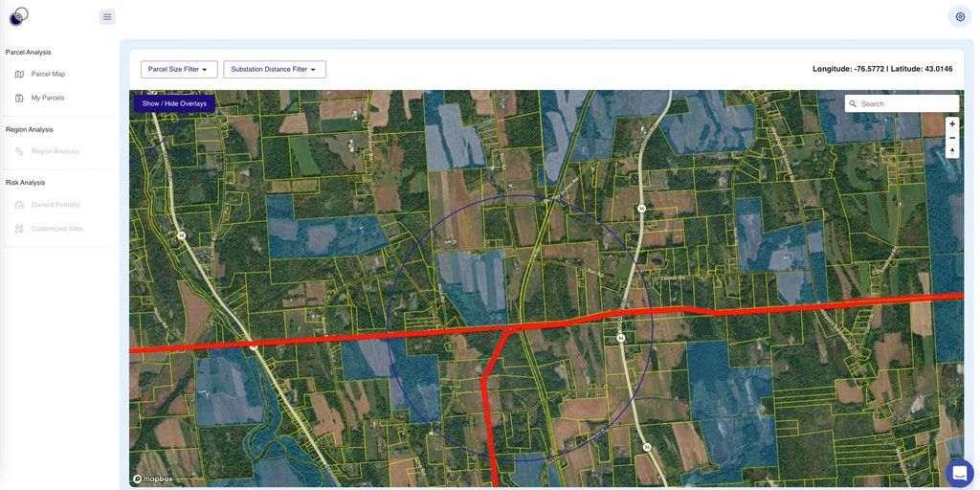Open My Parcels page

tap(48, 99)
